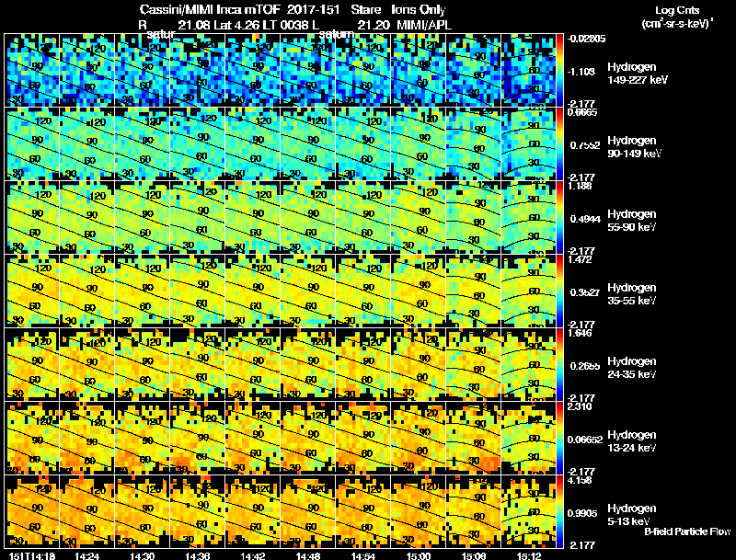Click the '151T14:18' time axis label
Image resolution: width=736 pixels, height=560 pixels.
pyautogui.click(x=32, y=555)
